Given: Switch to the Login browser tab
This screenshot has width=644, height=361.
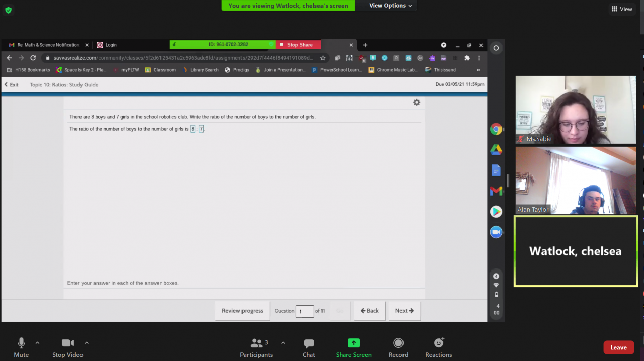Looking at the screenshot, I should (x=111, y=45).
